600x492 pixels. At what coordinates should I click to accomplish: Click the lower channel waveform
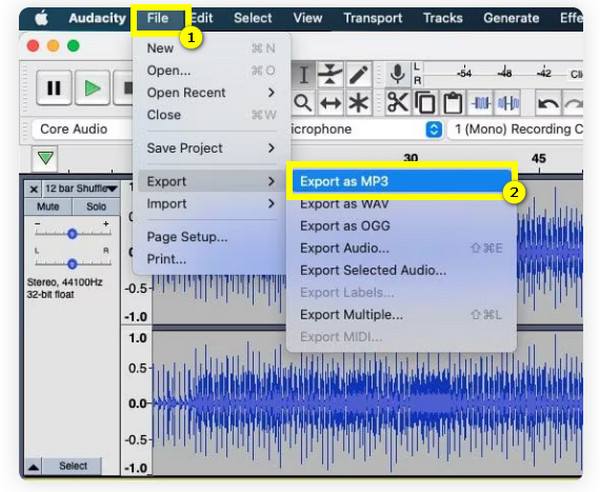tap(367, 403)
